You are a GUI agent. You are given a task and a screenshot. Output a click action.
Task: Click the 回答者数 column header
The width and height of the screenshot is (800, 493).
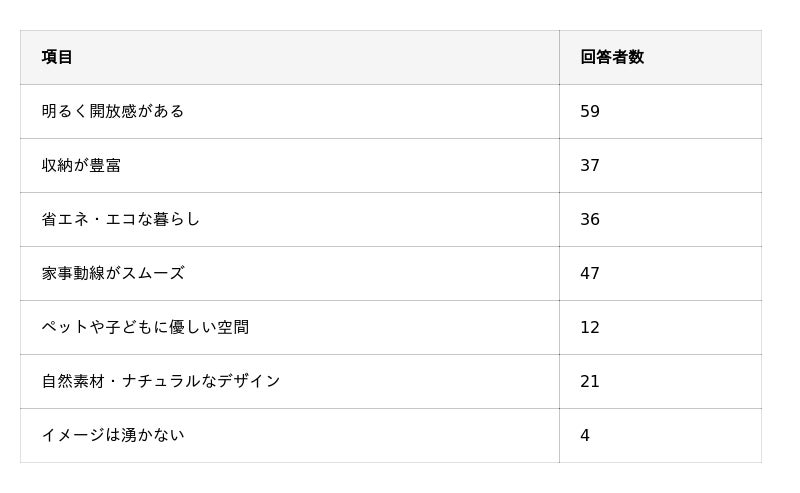click(612, 57)
